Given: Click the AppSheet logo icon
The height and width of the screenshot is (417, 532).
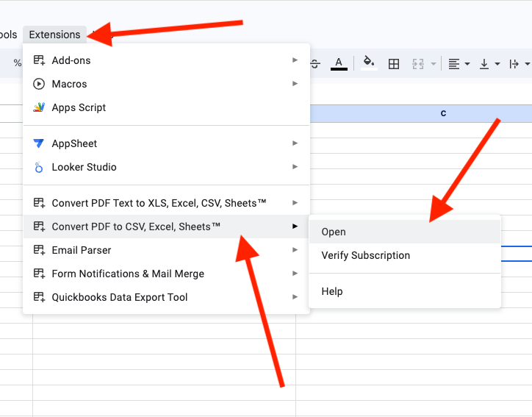Looking at the screenshot, I should pos(39,143).
